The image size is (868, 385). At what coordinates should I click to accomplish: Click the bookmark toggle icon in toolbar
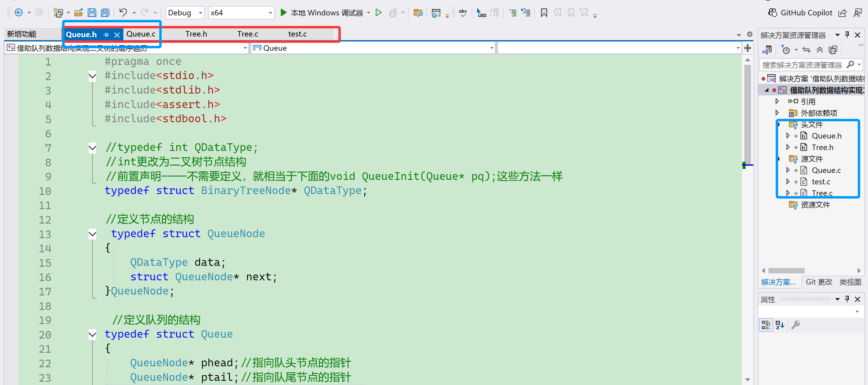[x=543, y=13]
